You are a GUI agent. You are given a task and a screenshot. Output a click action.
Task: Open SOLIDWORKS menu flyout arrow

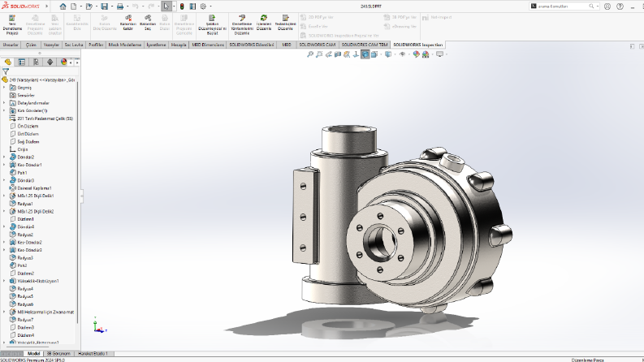coord(46,6)
